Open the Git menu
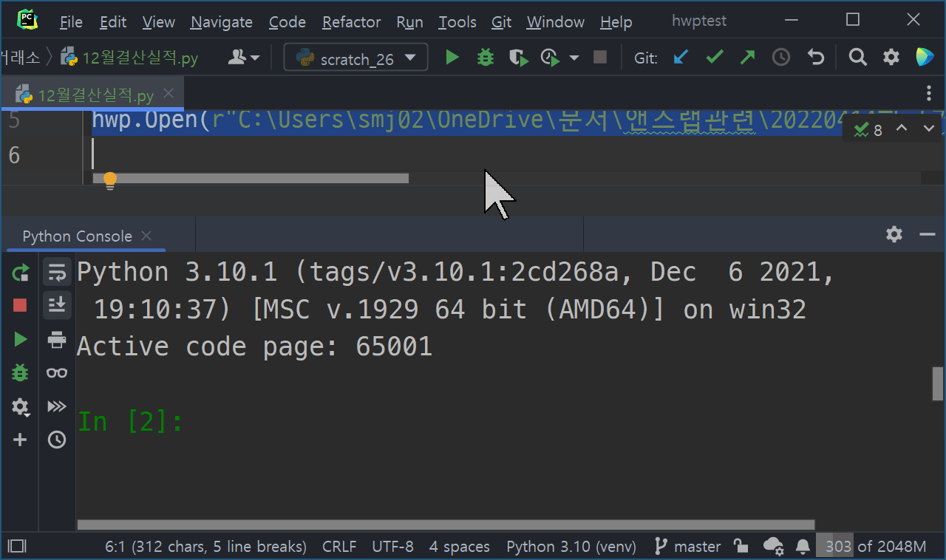Viewport: 946px width, 560px height. [x=502, y=22]
